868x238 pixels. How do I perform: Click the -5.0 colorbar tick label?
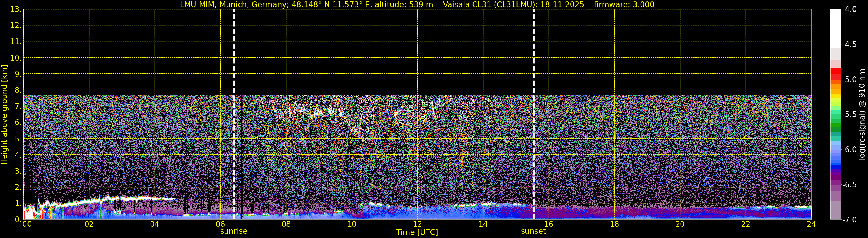pyautogui.click(x=849, y=80)
